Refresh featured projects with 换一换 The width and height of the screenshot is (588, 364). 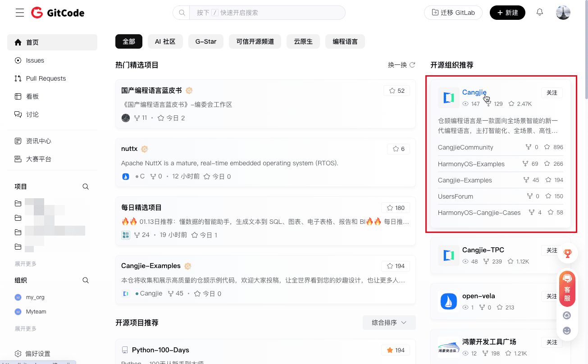point(401,65)
